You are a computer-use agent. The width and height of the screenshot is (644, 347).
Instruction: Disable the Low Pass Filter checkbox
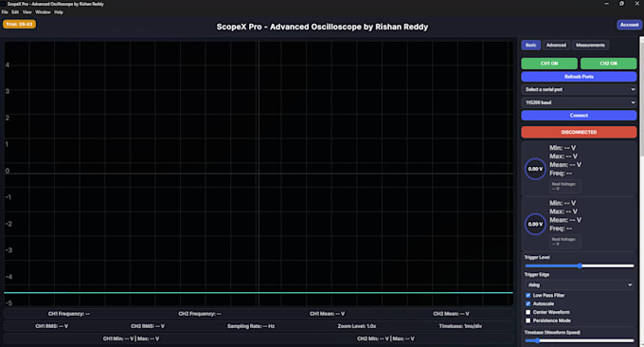point(528,295)
